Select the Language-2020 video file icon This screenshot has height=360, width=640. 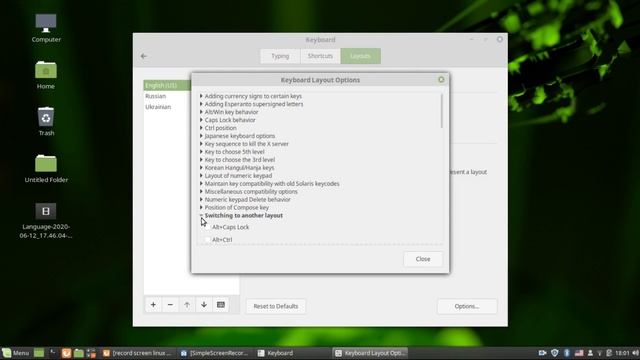tap(46, 221)
